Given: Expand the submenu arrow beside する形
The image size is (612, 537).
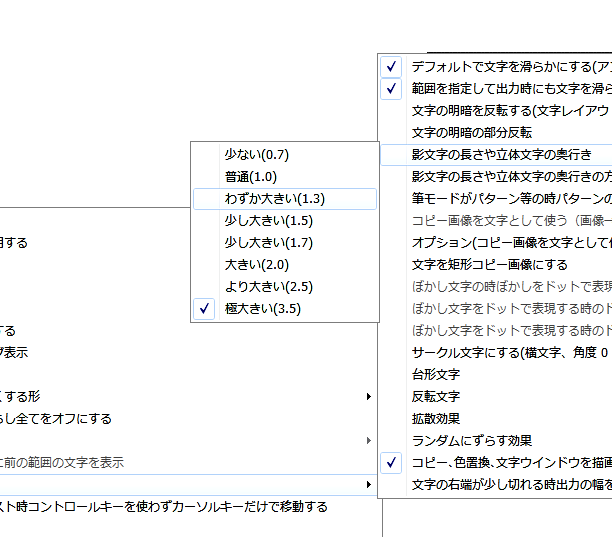Looking at the screenshot, I should [x=369, y=397].
